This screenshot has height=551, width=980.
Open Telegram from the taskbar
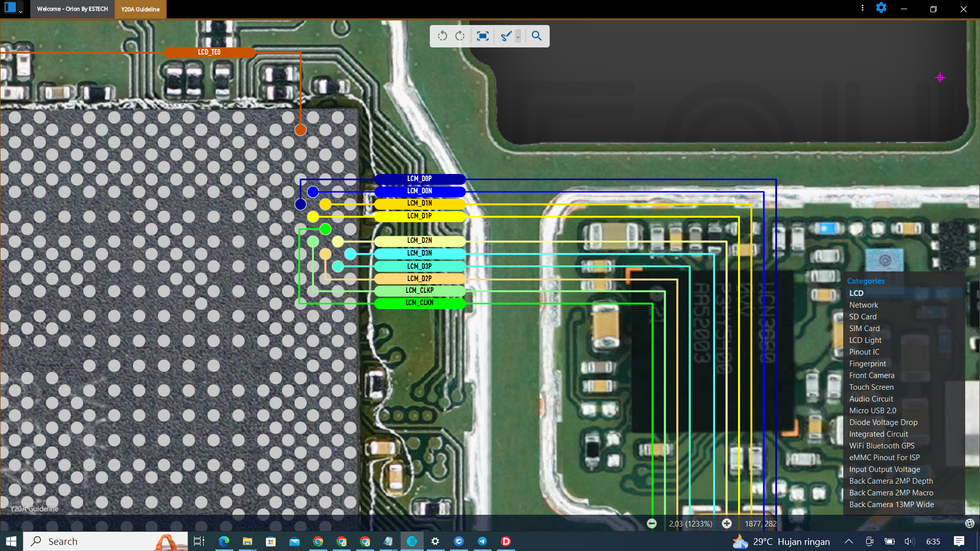[x=482, y=541]
